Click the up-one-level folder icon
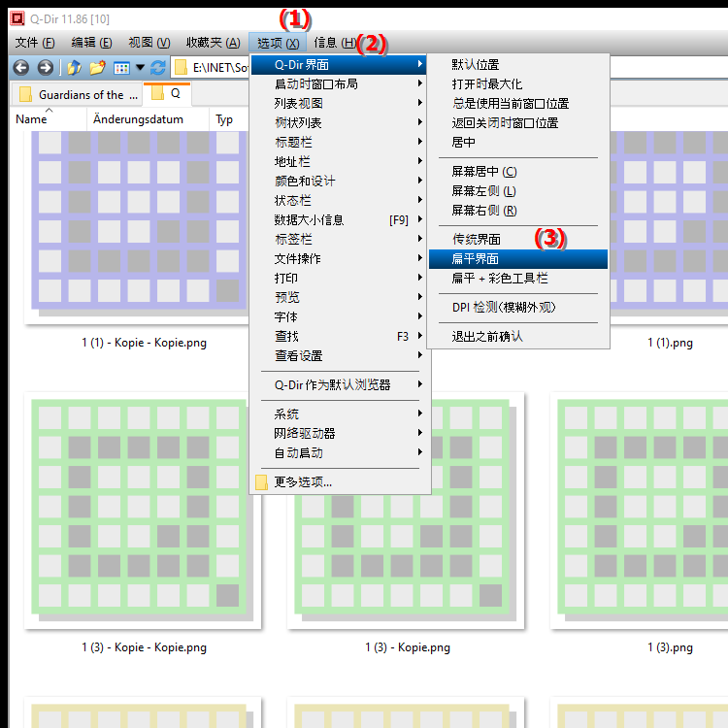 (74, 68)
